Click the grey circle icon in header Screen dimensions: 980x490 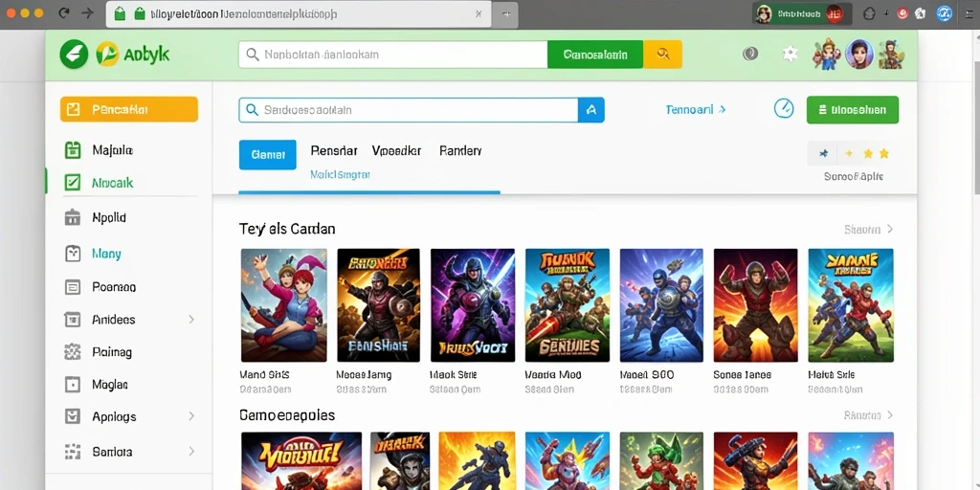click(750, 54)
